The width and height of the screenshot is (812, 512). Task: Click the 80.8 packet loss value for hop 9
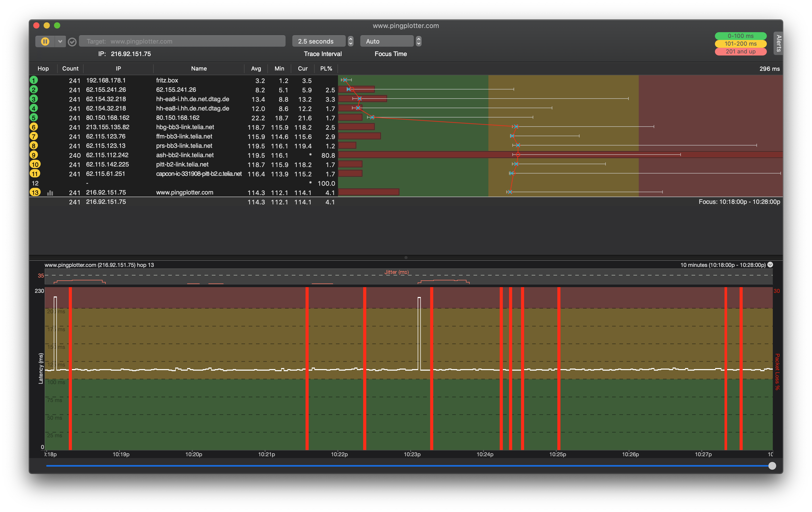pyautogui.click(x=328, y=155)
